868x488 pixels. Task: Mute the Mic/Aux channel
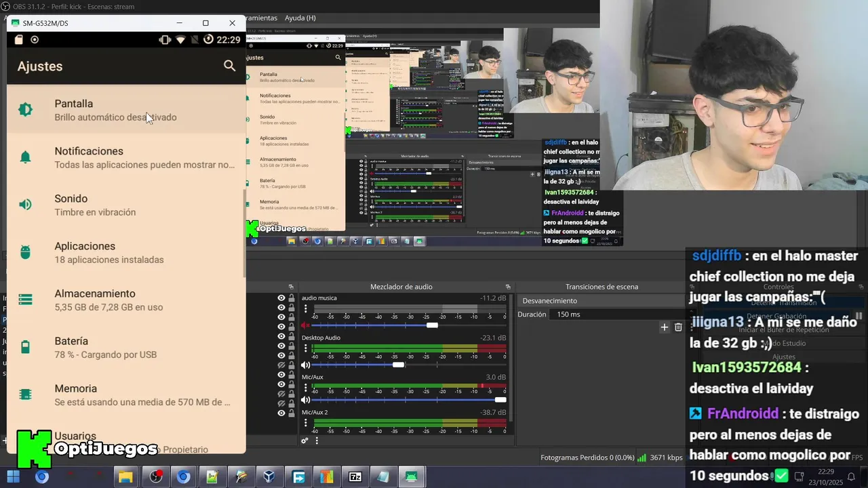tap(305, 400)
